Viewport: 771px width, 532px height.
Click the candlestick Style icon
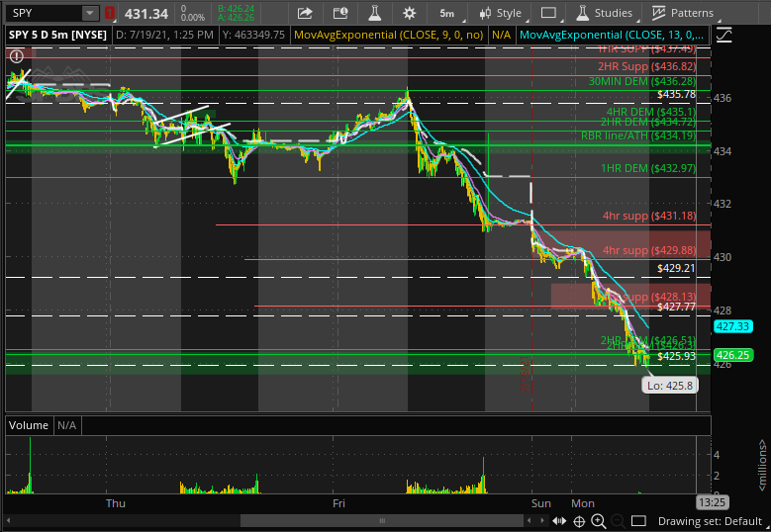(x=485, y=13)
